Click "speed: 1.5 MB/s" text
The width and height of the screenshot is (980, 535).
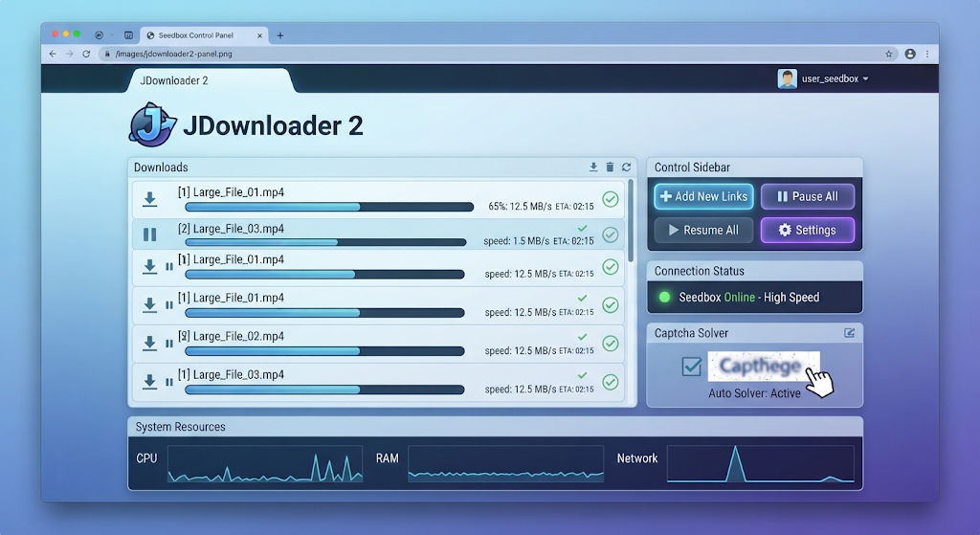coord(516,241)
